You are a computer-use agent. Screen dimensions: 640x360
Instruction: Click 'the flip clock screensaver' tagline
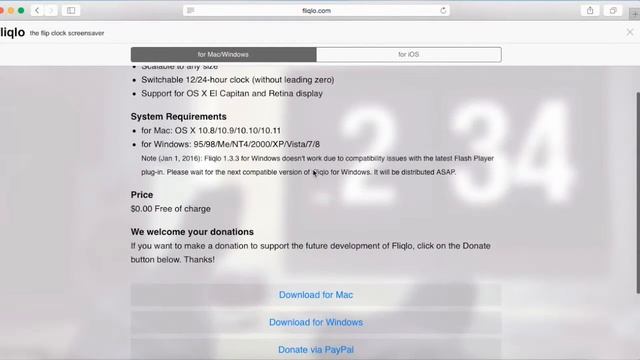[67, 33]
